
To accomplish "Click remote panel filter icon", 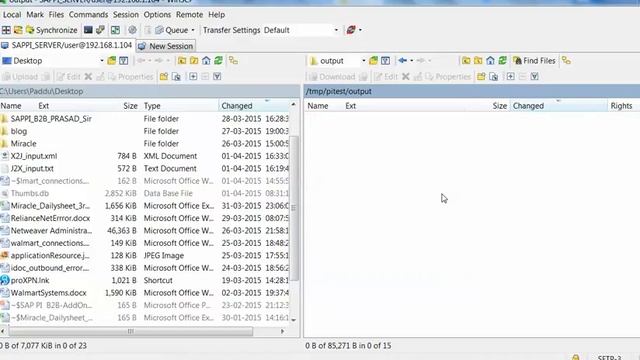I will pos(385,61).
